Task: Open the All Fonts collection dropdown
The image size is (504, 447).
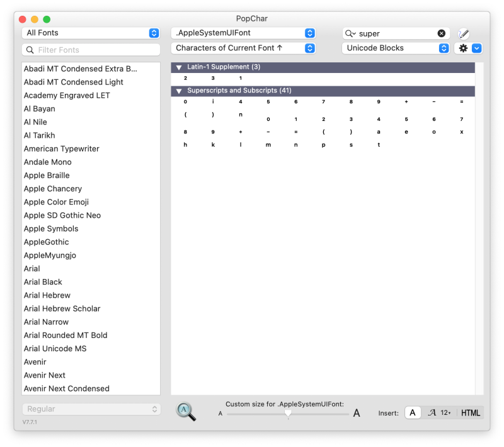Action: (91, 33)
